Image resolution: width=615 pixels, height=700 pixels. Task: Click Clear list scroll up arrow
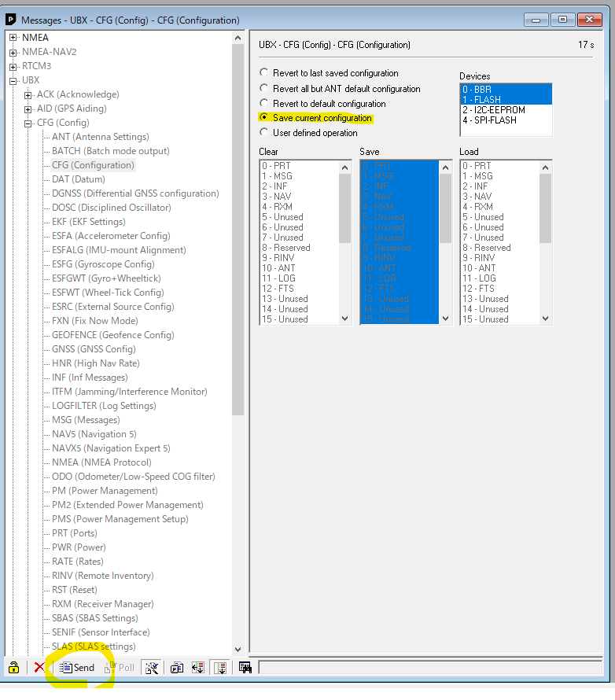(344, 168)
